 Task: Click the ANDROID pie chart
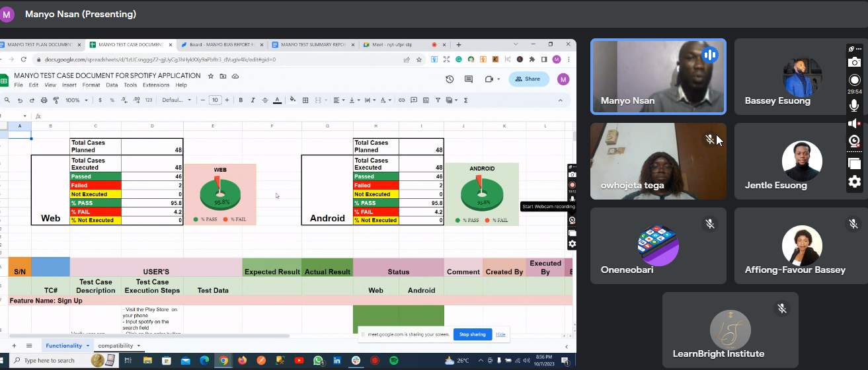pos(482,194)
